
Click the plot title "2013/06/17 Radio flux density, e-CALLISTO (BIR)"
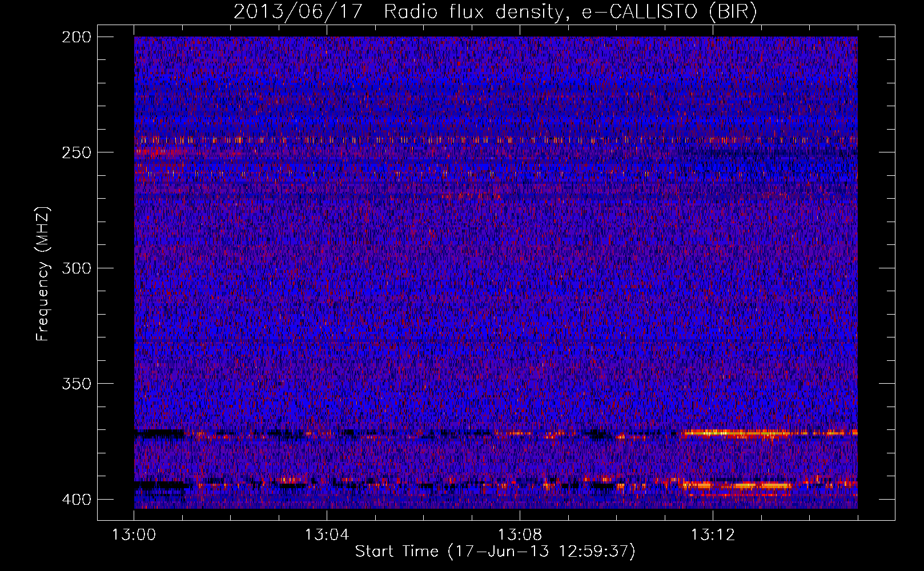(495, 11)
